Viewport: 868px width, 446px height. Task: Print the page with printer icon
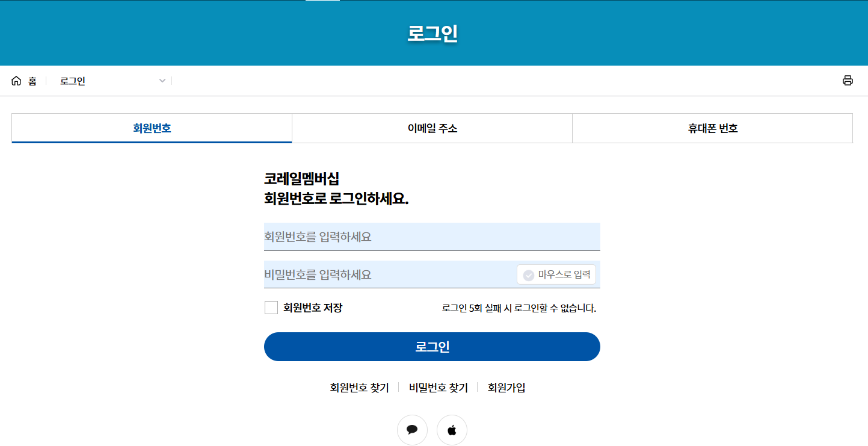[848, 81]
